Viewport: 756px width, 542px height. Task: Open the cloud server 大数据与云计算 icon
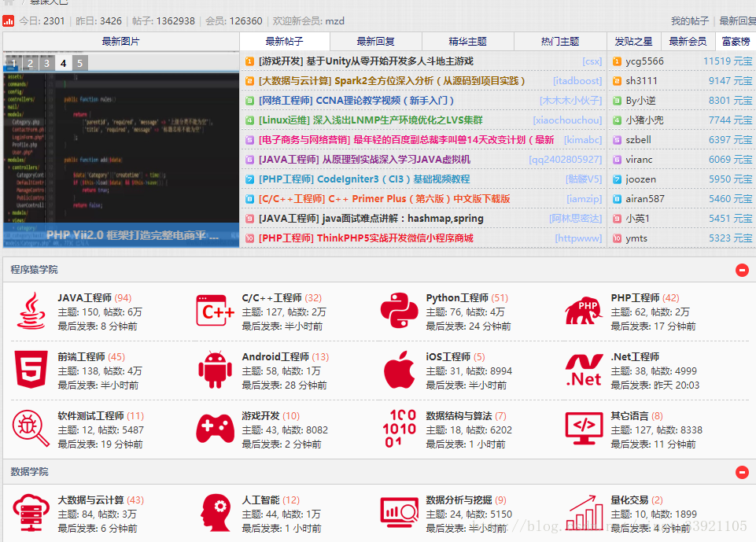pyautogui.click(x=31, y=513)
